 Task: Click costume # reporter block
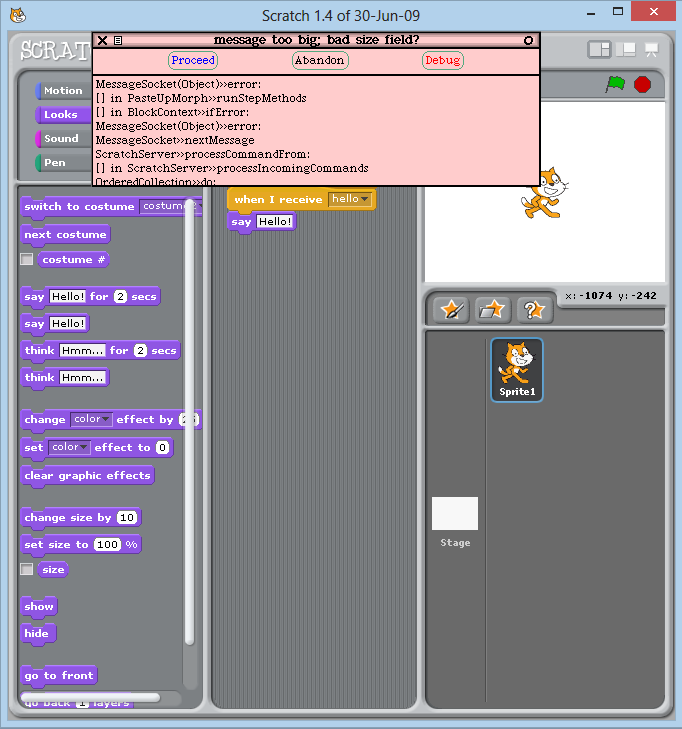(73, 259)
